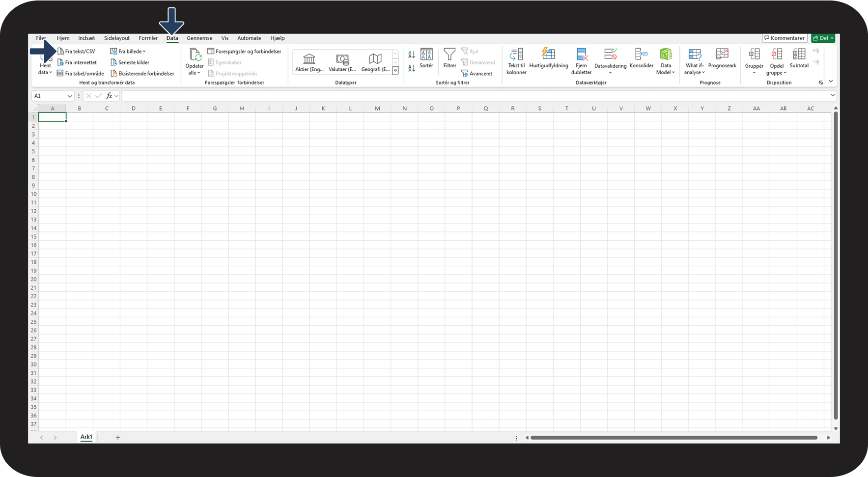Sort descending Z to A
The height and width of the screenshot is (477, 868).
(412, 68)
